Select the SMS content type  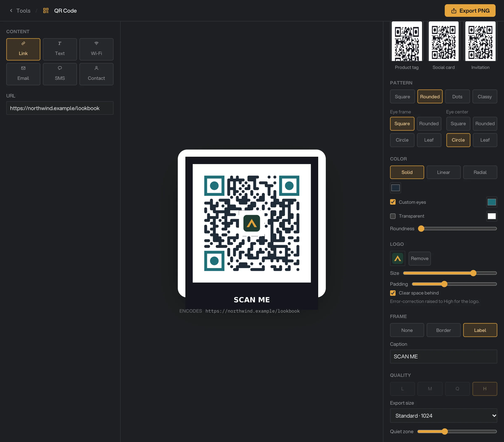pos(60,74)
